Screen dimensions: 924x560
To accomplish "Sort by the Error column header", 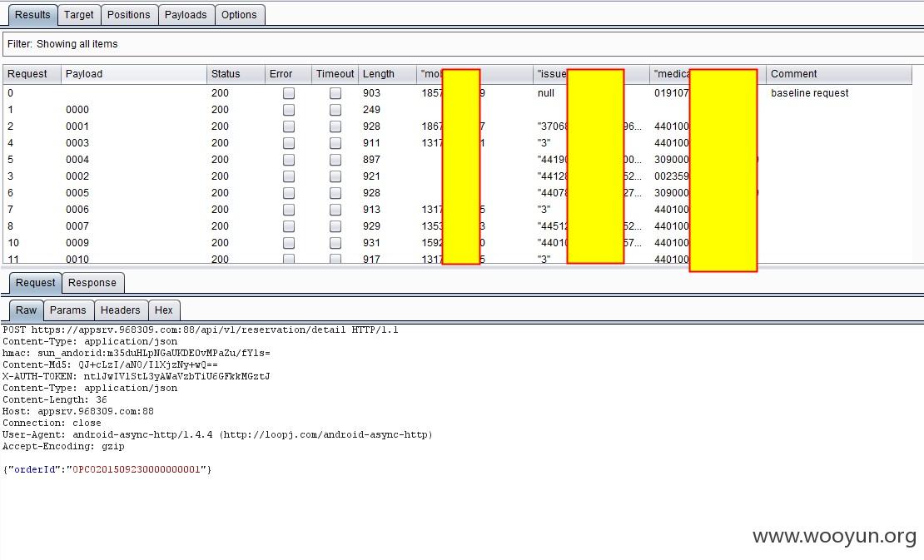I will coord(288,74).
